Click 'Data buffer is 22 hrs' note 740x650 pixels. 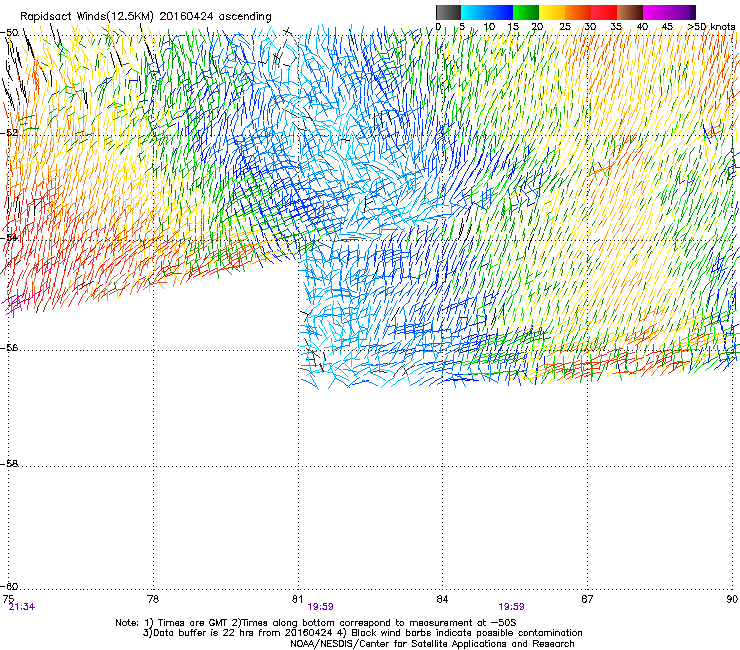point(205,633)
